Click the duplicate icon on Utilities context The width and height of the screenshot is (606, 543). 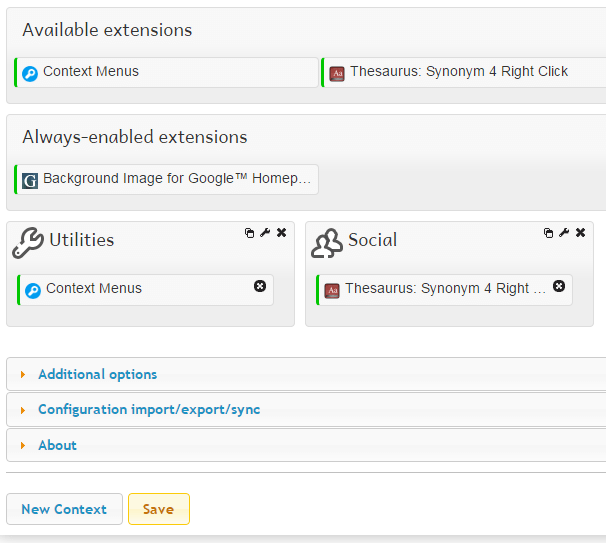tap(250, 233)
